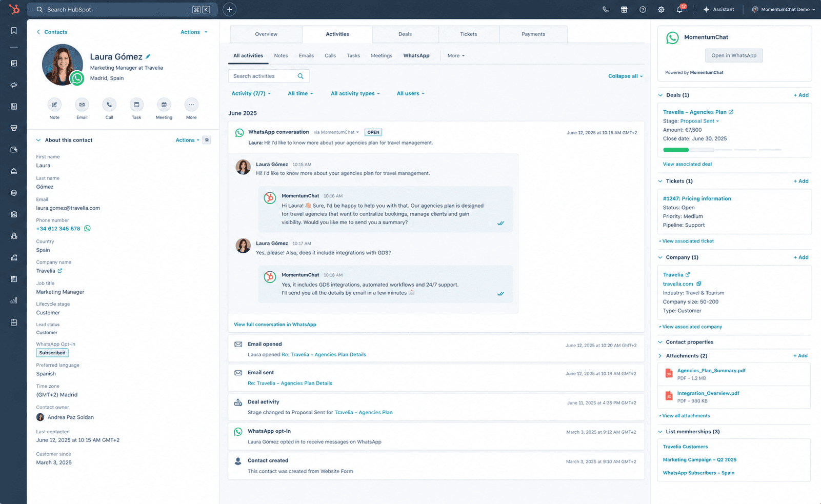This screenshot has height=504, width=821.
Task: Open the calling phone icon in top bar
Action: coord(606,9)
